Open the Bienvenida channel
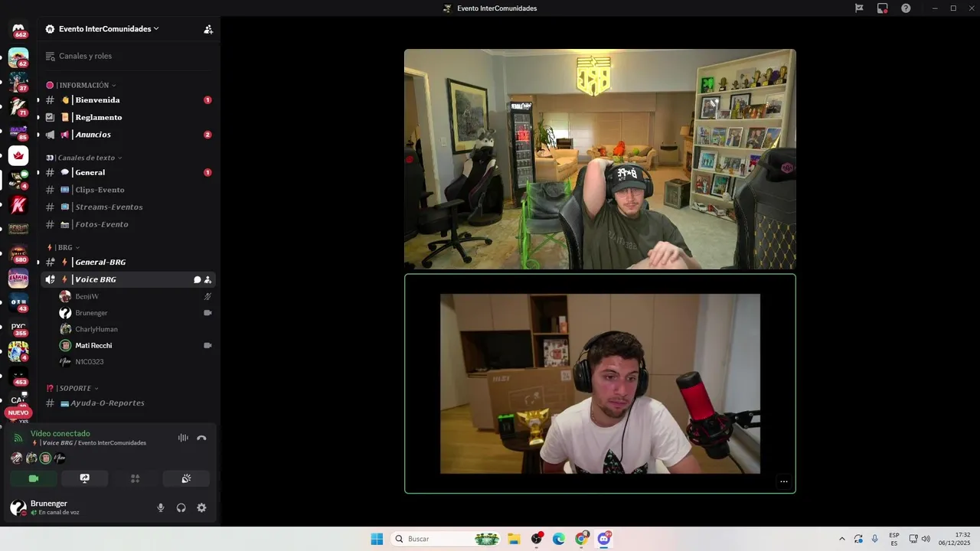This screenshot has width=980, height=551. pyautogui.click(x=129, y=100)
